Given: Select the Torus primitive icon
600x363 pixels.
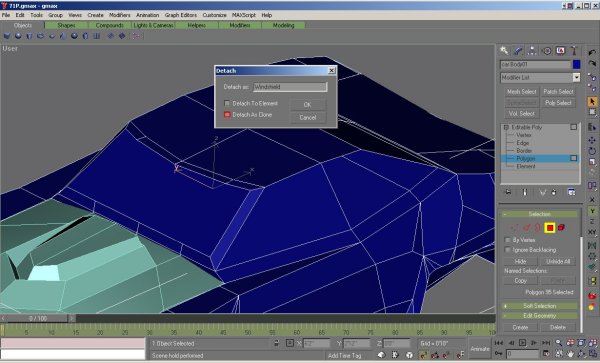Looking at the screenshot, I should [40, 36].
